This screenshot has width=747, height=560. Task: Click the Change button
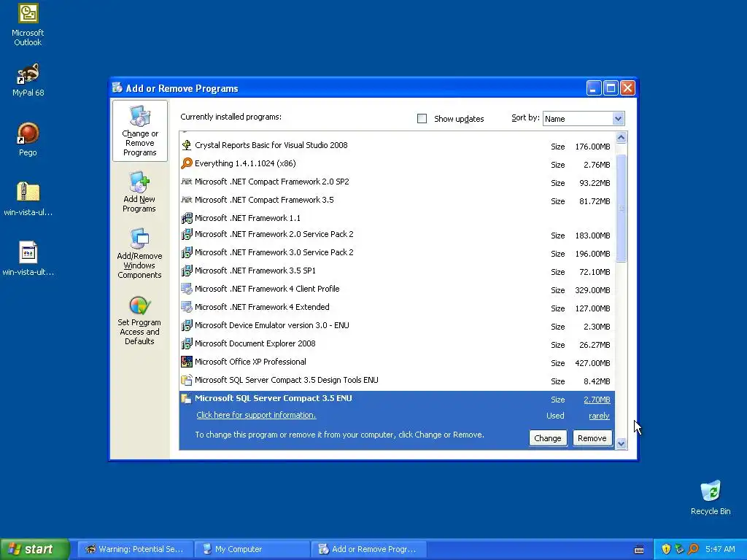click(x=548, y=438)
